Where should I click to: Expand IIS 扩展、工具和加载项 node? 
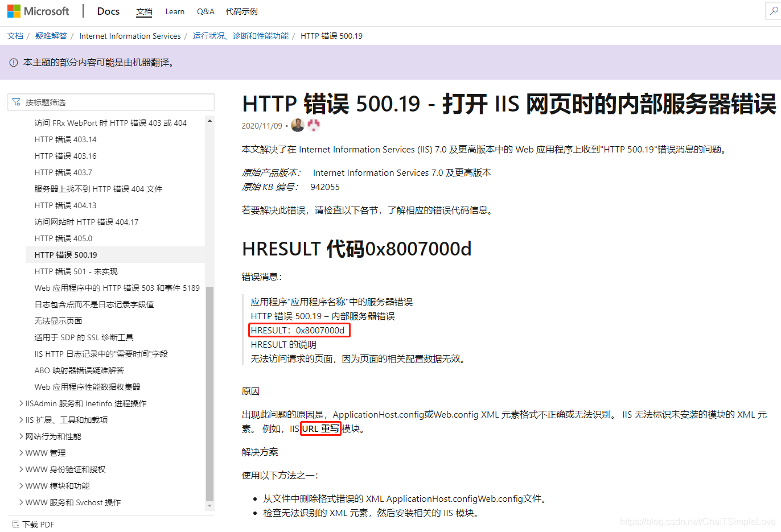click(21, 420)
